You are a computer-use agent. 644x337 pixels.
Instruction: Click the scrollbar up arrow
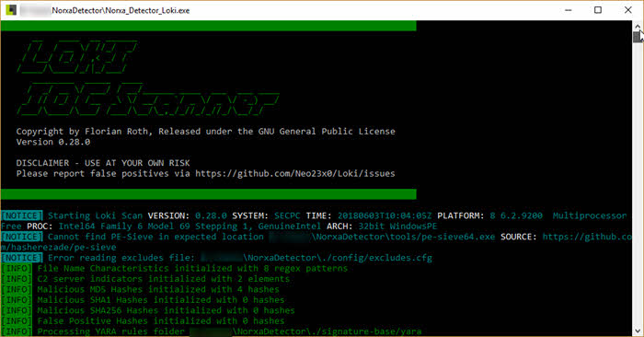[638, 27]
